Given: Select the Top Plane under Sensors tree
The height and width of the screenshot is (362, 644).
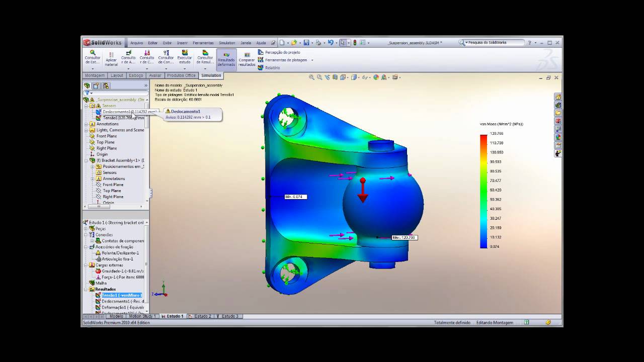Looking at the screenshot, I should (103, 142).
